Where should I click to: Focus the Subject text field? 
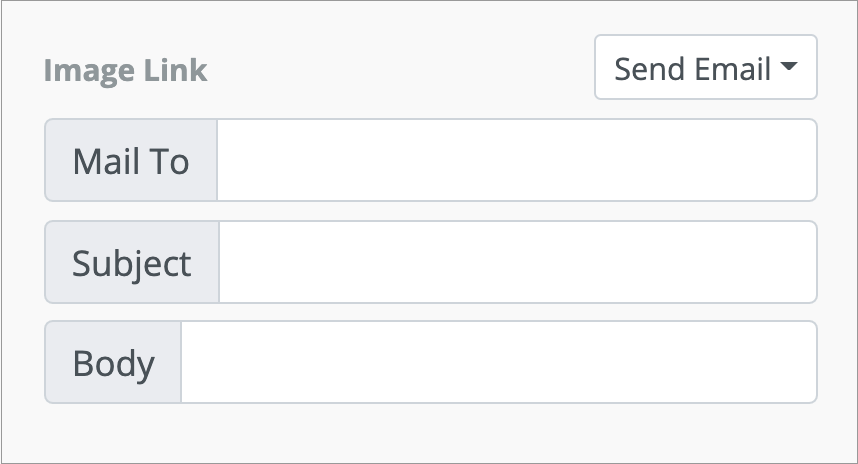517,262
